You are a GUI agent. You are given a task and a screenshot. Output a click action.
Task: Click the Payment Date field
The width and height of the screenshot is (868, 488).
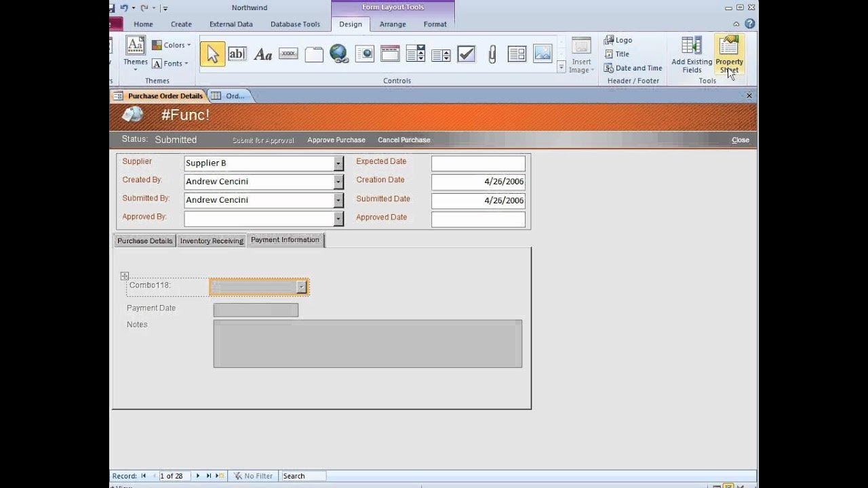[x=256, y=310]
